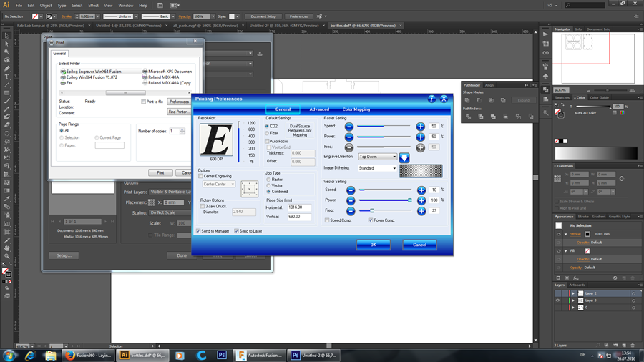The height and width of the screenshot is (362, 644).
Task: Increase raster power with plus icon
Action: 420,137
